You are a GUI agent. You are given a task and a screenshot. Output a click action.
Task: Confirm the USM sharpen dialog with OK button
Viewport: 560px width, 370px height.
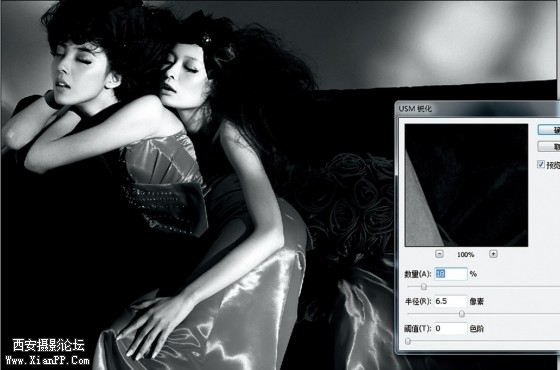click(x=549, y=130)
